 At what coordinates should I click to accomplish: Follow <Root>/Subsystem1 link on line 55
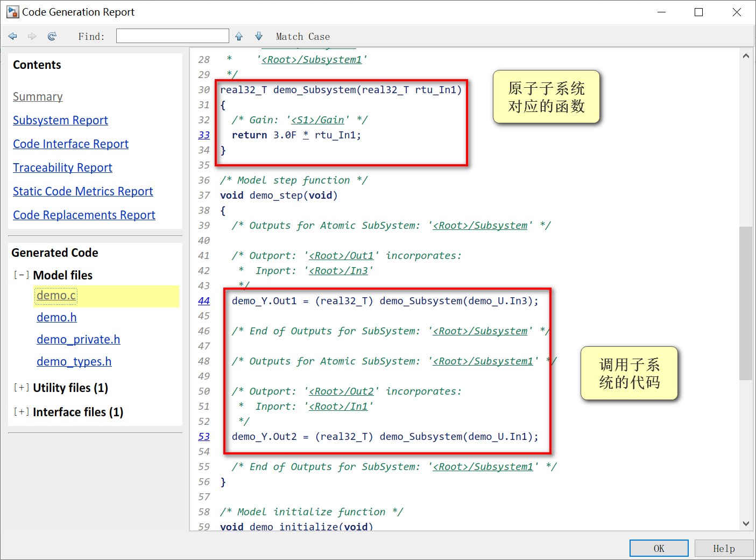[483, 467]
